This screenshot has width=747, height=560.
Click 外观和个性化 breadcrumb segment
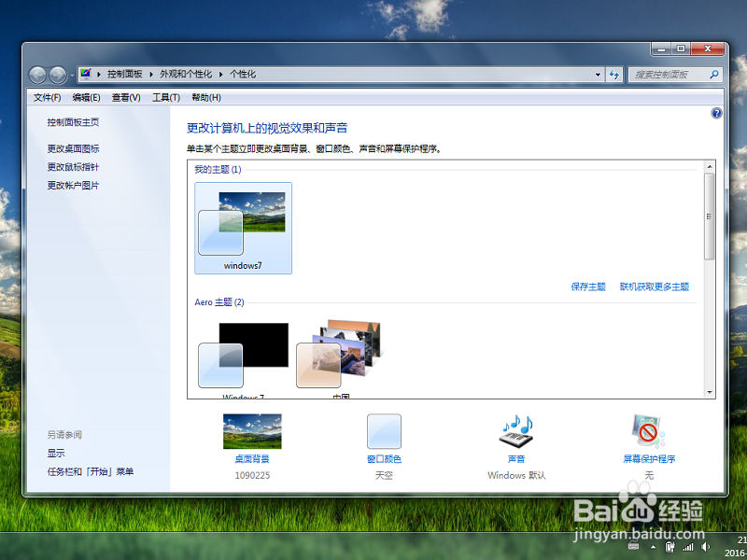pos(186,75)
